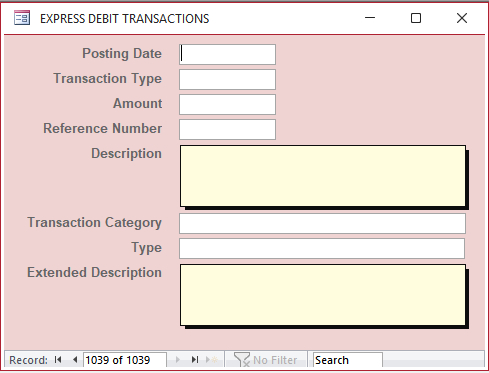Click the Extended Description memo box
Image resolution: width=489 pixels, height=373 pixels.
pos(323,295)
